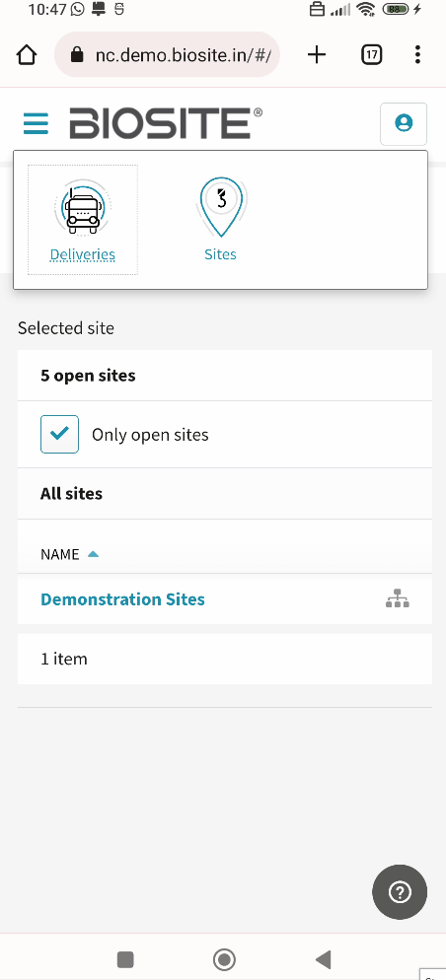The height and width of the screenshot is (980, 446).
Task: Open the user account profile icon
Action: tap(404, 123)
